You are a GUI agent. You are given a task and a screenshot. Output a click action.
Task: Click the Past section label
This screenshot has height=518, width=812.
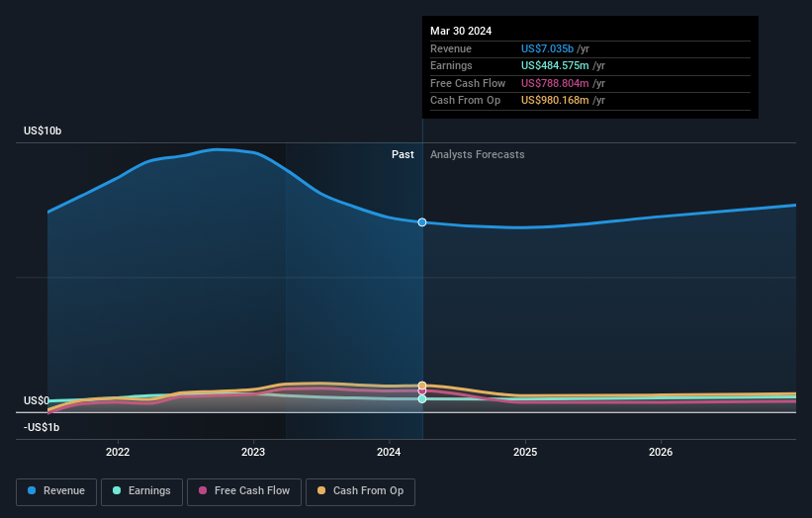(403, 154)
